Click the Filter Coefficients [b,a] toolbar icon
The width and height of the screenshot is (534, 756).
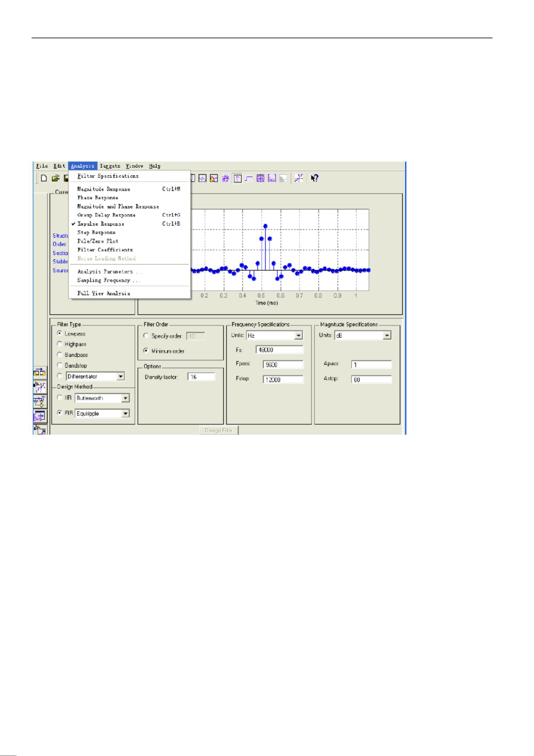272,178
